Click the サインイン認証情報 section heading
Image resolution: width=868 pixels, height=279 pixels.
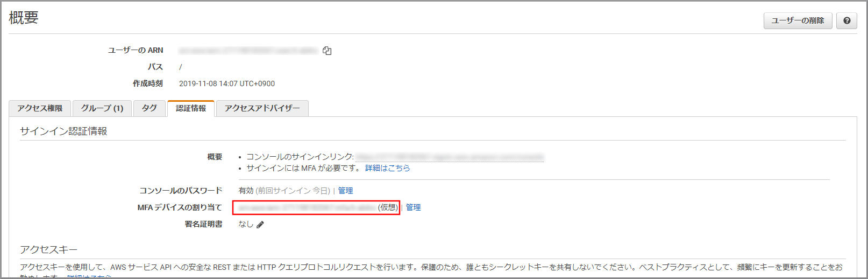63,131
